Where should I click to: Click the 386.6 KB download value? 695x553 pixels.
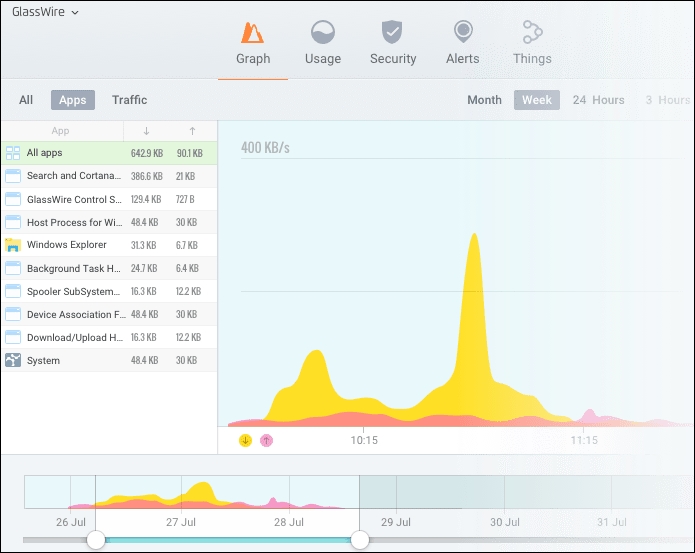(x=147, y=176)
